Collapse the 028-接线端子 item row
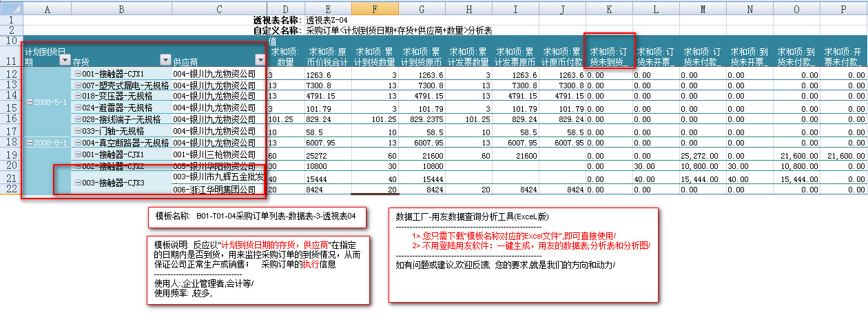Image resolution: width=868 pixels, height=322 pixels. point(78,119)
